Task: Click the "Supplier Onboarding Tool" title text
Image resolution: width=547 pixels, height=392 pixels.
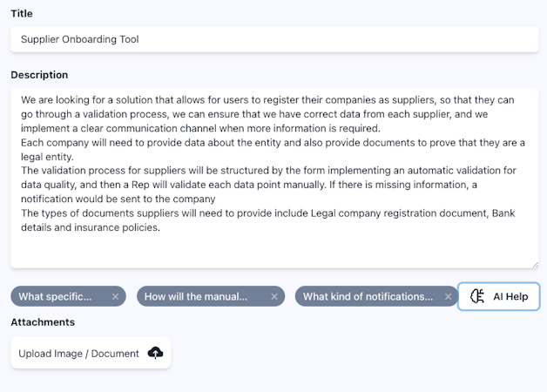Action: 80,39
